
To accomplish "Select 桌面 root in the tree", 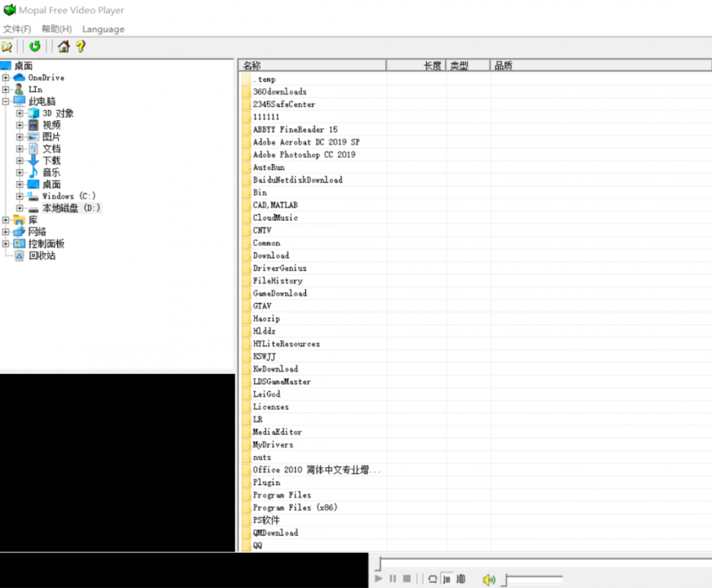I will [x=23, y=66].
